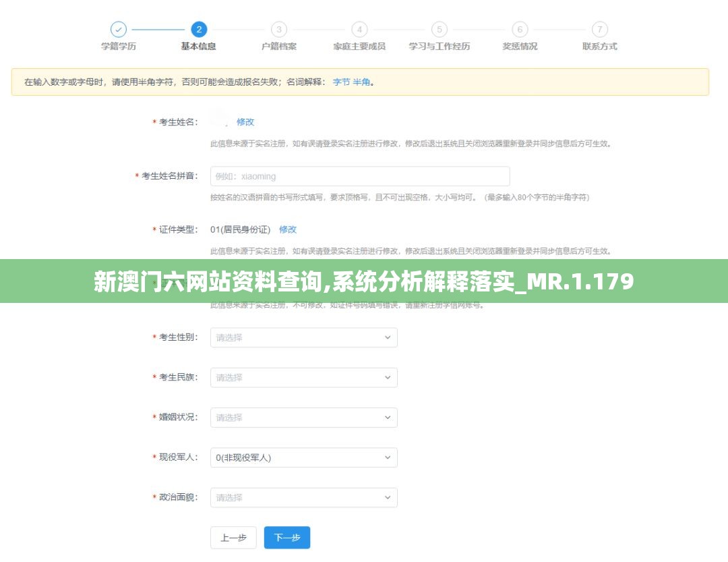Screen dimensions: 728x562
Task: Click chevron arrow of 婚姻状况 select
Action: (x=387, y=418)
